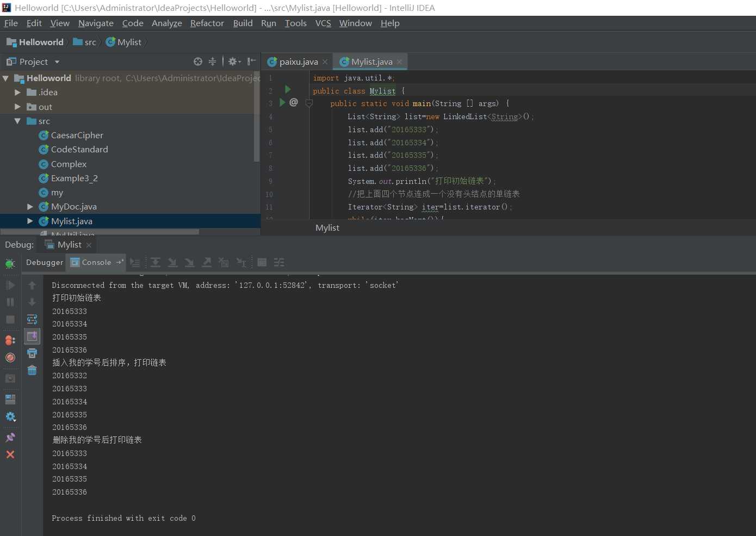Click the Run to Cursor icon
Image resolution: width=756 pixels, height=536 pixels.
tap(241, 263)
